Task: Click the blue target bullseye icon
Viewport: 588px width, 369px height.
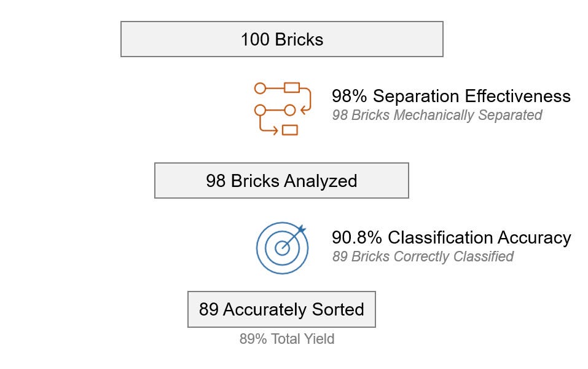Action: pos(283,248)
